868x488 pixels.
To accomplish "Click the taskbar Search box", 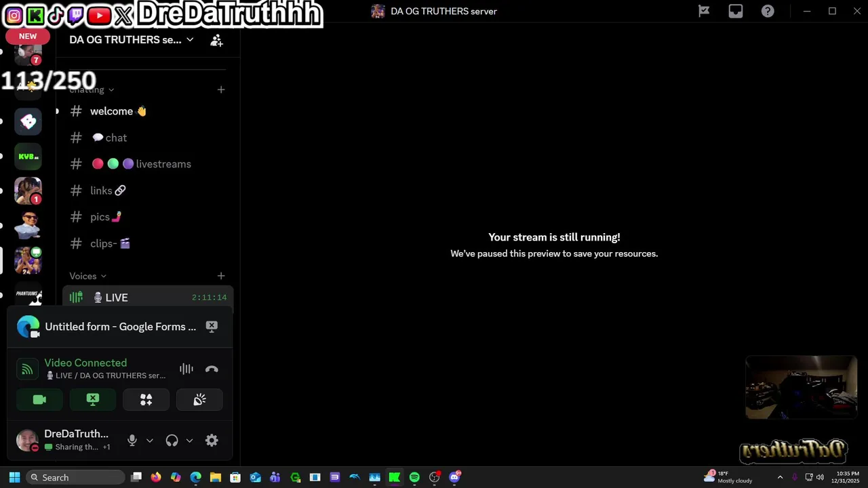I will click(75, 477).
